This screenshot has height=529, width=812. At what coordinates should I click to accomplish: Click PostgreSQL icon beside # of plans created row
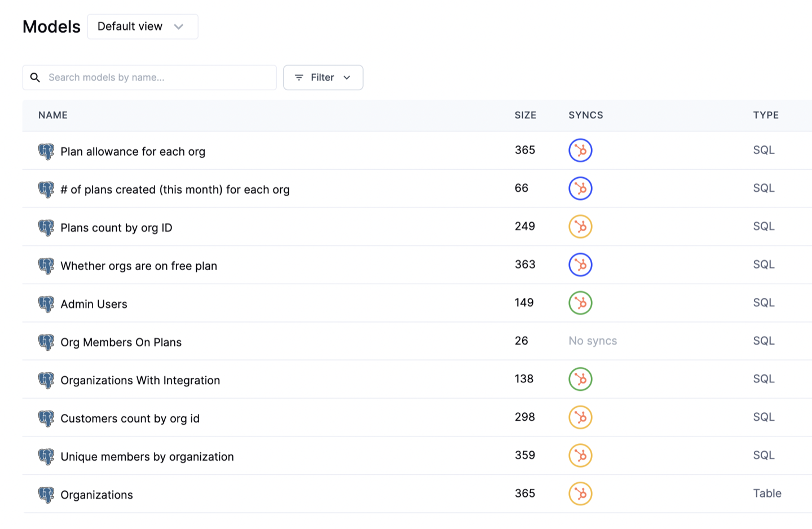click(x=46, y=189)
